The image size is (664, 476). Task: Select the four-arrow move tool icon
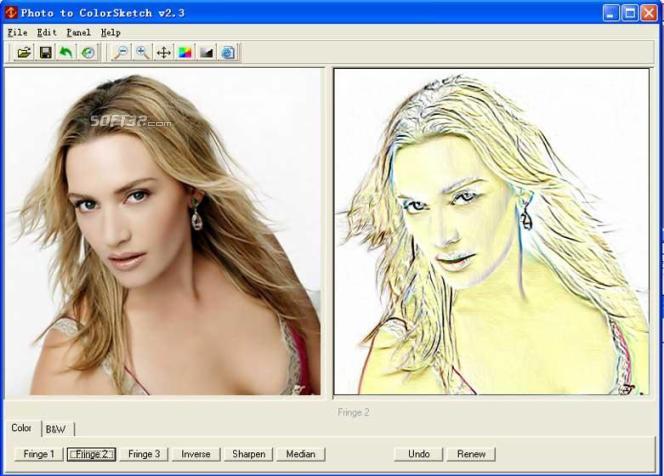click(164, 53)
